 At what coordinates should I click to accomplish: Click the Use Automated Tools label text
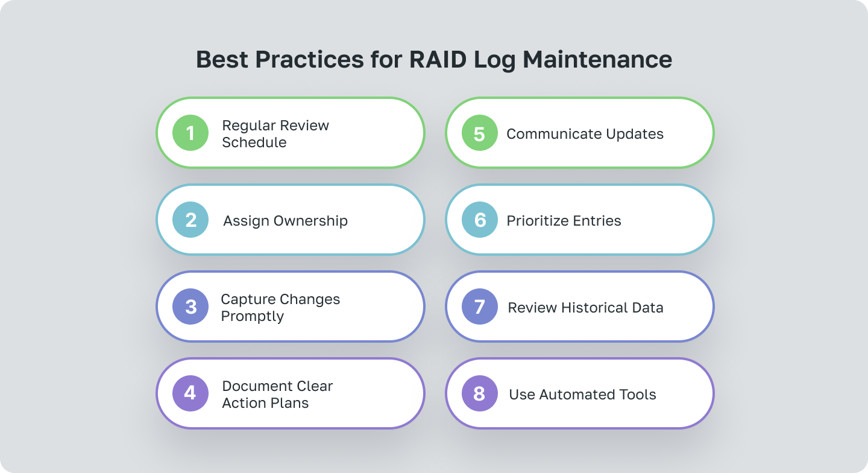(582, 394)
